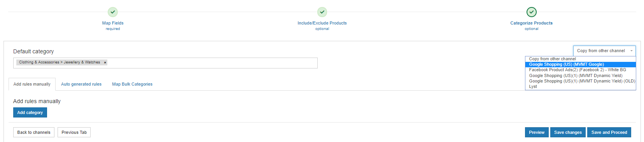Open the Map Bulk Categories tab
This screenshot has height=142, width=644.
point(132,84)
